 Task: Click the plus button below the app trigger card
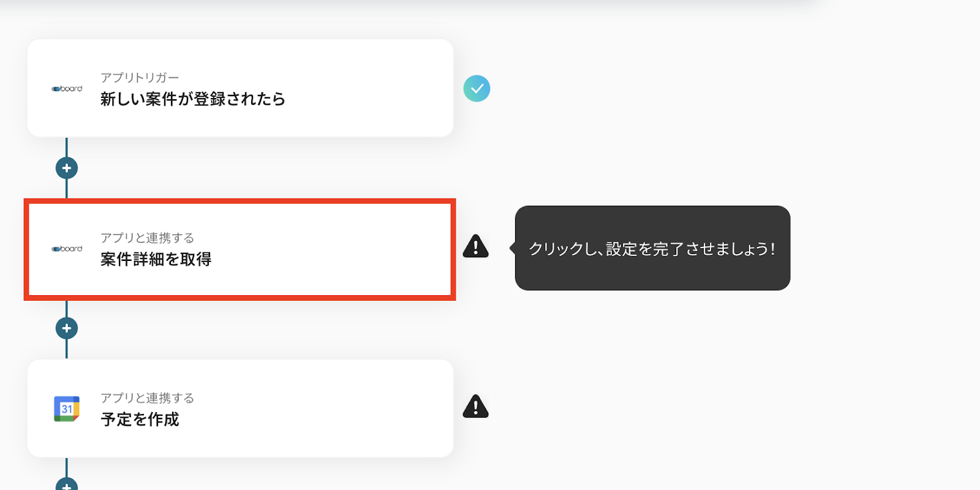pos(67,168)
